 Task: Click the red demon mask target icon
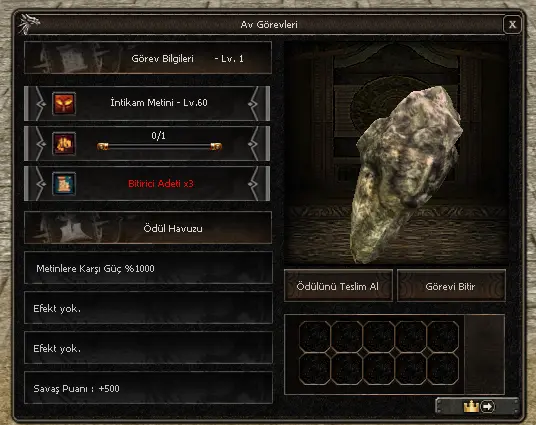point(64,103)
